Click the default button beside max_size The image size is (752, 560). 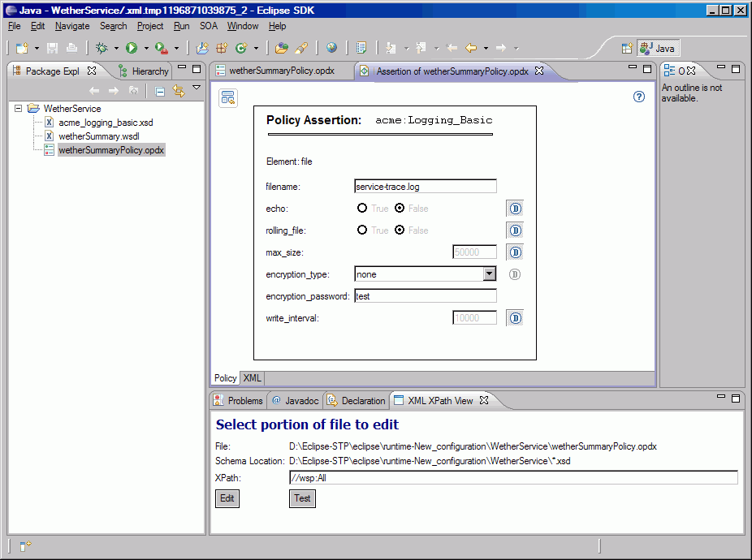tap(515, 252)
